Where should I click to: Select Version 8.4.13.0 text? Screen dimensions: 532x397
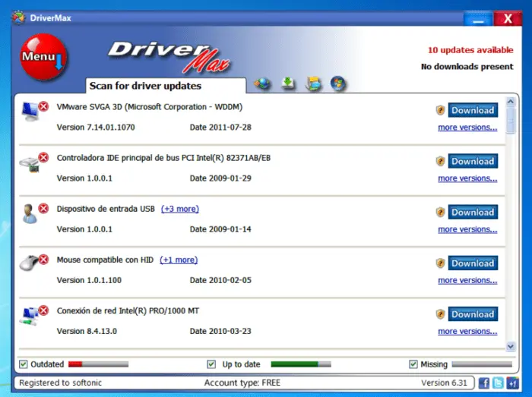point(87,331)
